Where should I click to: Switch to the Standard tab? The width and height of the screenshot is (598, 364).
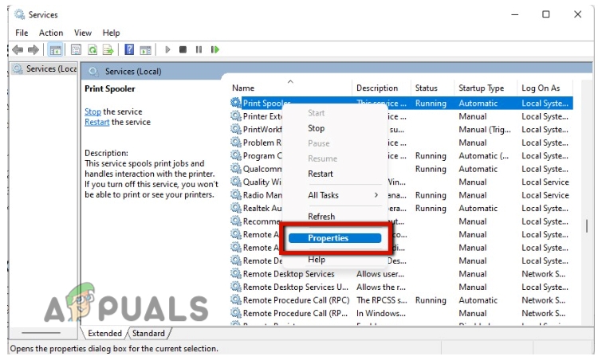pos(148,333)
